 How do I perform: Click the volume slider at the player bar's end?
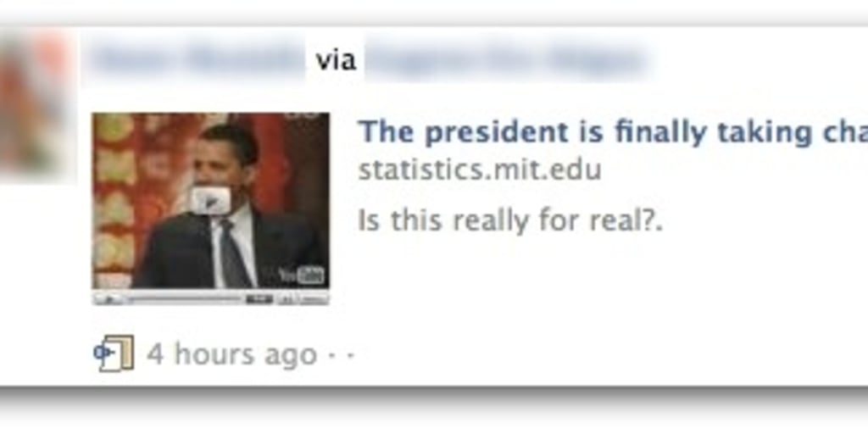(314, 299)
